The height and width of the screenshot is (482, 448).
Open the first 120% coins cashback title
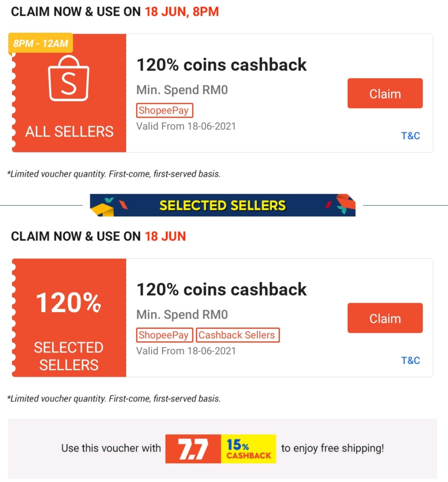coord(221,65)
